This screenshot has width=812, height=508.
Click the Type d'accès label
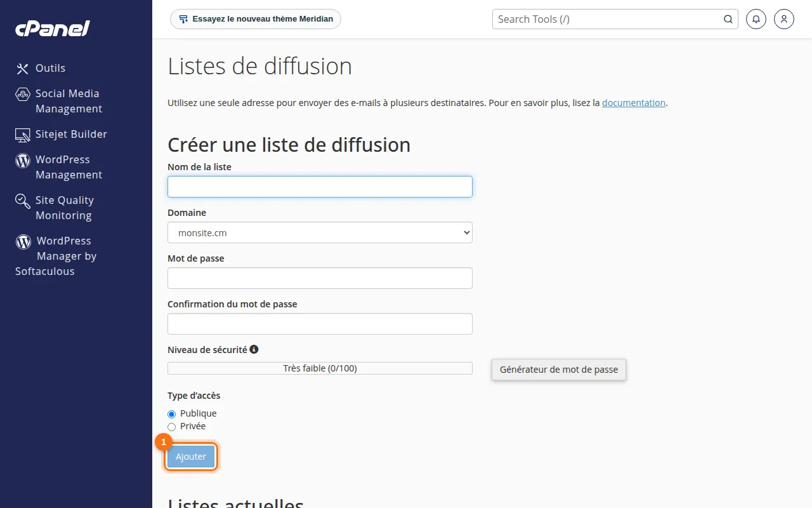[x=193, y=396]
